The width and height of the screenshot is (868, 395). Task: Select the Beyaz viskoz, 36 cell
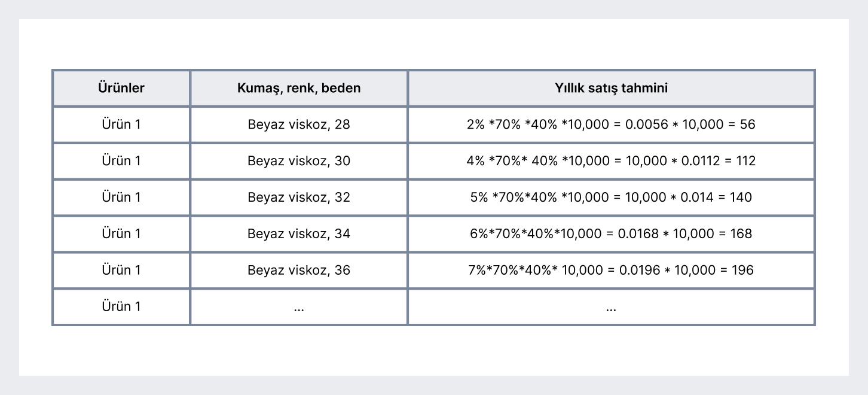(x=299, y=270)
